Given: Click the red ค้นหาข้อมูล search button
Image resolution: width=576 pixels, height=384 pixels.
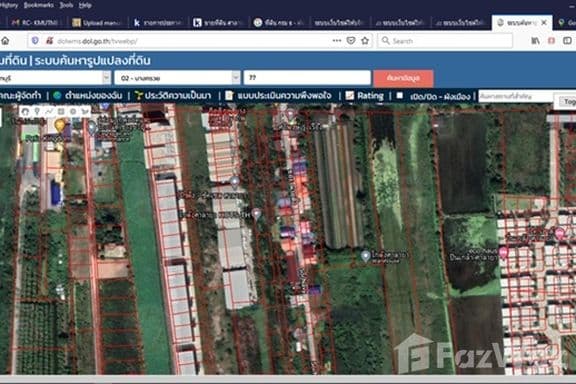Looking at the screenshot, I should coord(403,78).
